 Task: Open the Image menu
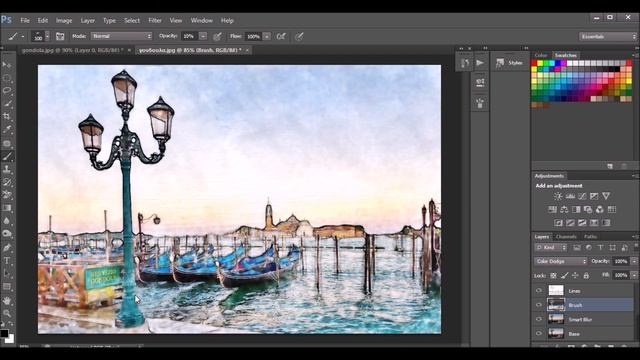tap(64, 20)
